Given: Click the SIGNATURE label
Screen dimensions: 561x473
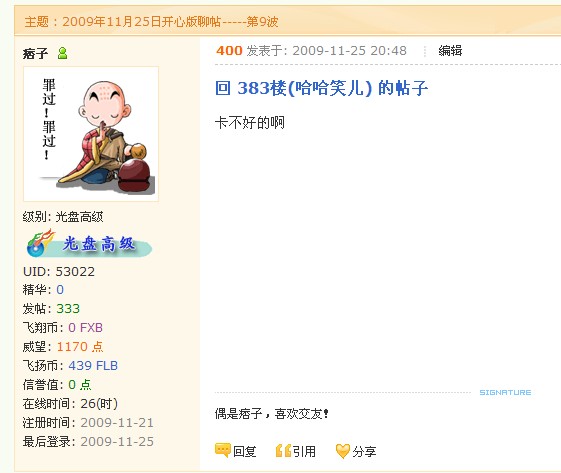Looking at the screenshot, I should 505,392.
